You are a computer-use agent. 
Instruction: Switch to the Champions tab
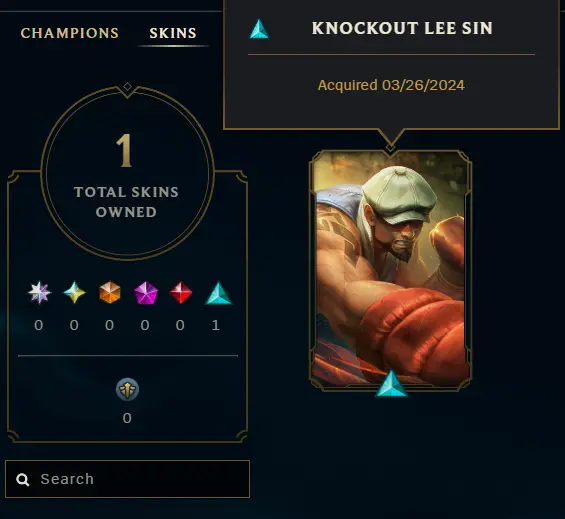coord(70,33)
